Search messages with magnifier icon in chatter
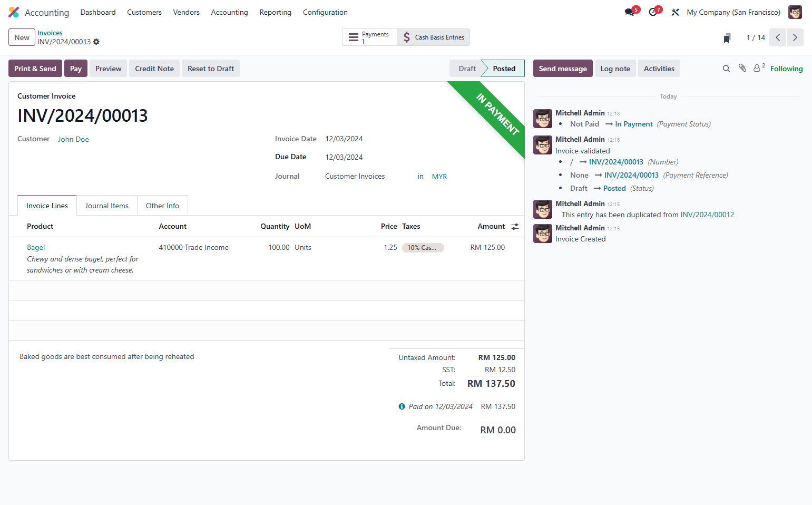812x505 pixels. click(x=726, y=69)
